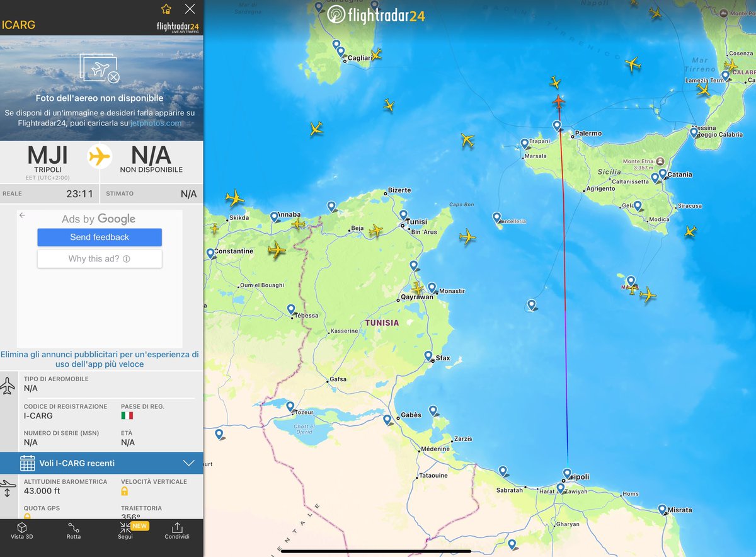This screenshot has height=557, width=756.
Task: Open remove ads subscription link
Action: (100, 359)
